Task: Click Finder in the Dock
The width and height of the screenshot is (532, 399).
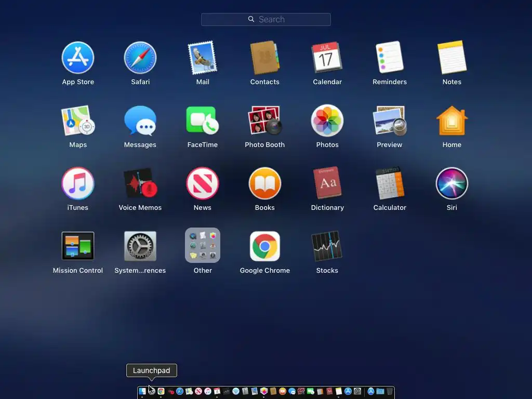Action: point(142,391)
